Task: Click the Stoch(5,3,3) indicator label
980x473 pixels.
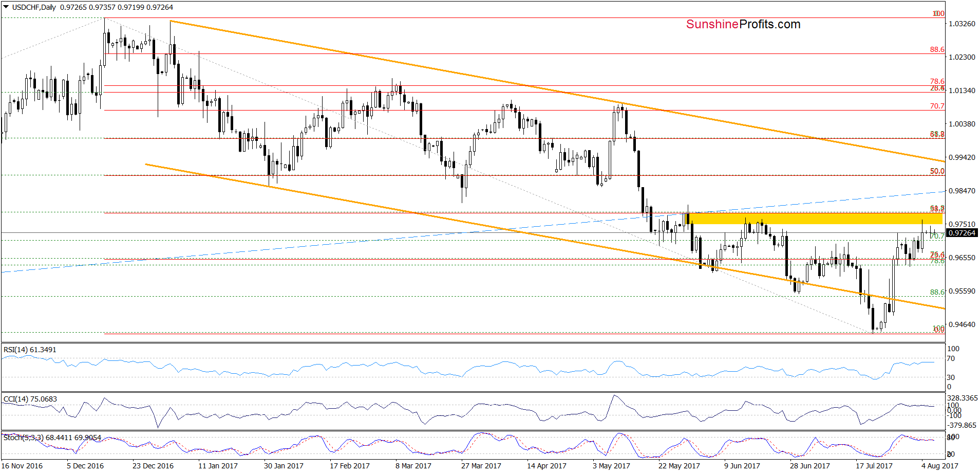Action: (52, 438)
